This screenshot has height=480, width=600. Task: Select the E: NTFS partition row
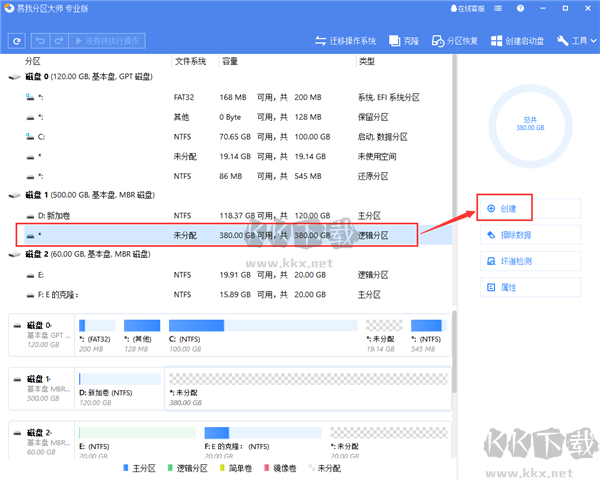[237, 275]
